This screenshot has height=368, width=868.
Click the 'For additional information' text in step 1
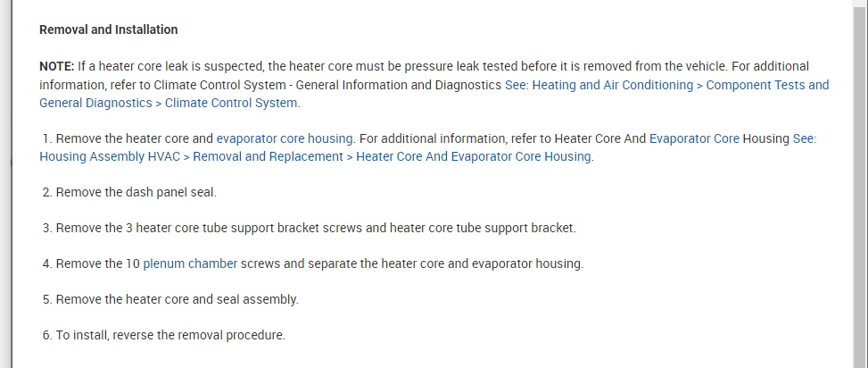(430, 138)
